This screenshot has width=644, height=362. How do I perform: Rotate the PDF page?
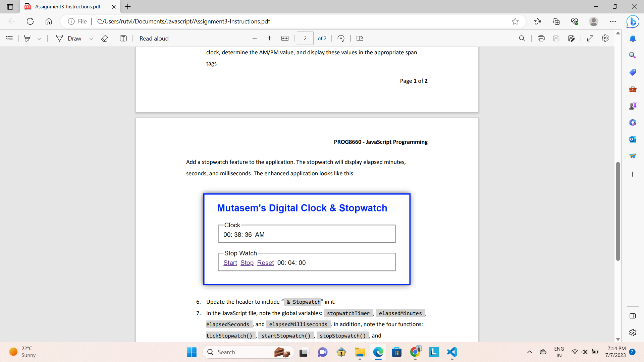(341, 38)
